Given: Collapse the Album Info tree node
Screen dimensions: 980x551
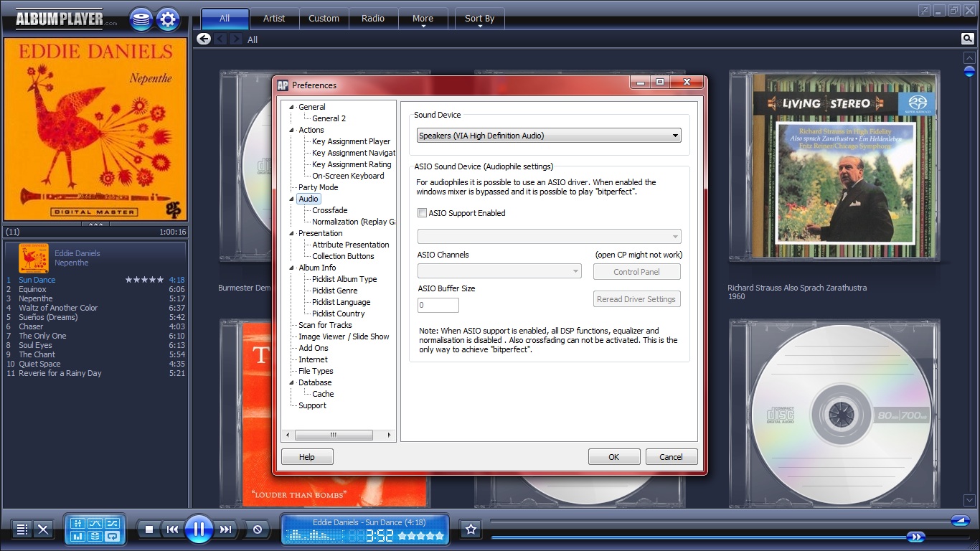Looking at the screenshot, I should pos(291,268).
